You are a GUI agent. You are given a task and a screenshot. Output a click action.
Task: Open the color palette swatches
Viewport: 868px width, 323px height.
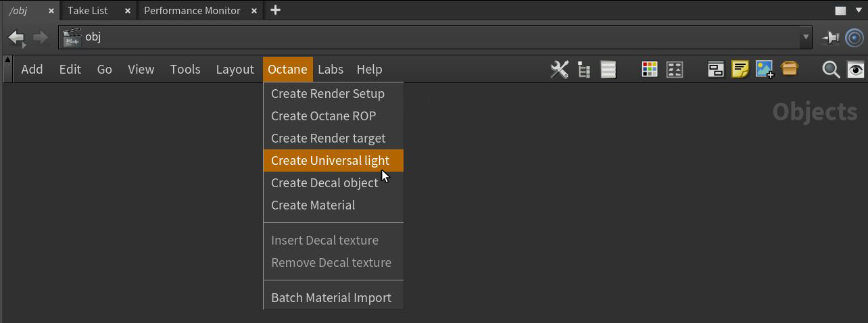tap(650, 70)
